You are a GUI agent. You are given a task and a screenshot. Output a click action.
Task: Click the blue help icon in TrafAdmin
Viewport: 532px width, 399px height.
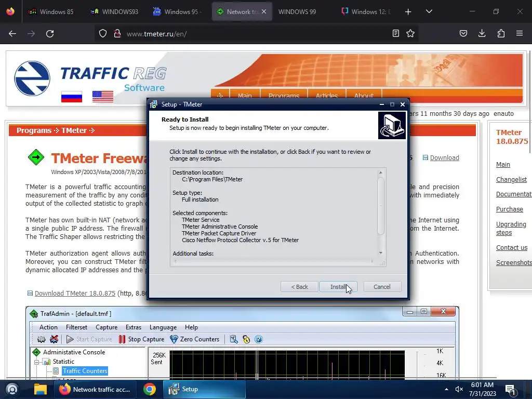pos(259,339)
